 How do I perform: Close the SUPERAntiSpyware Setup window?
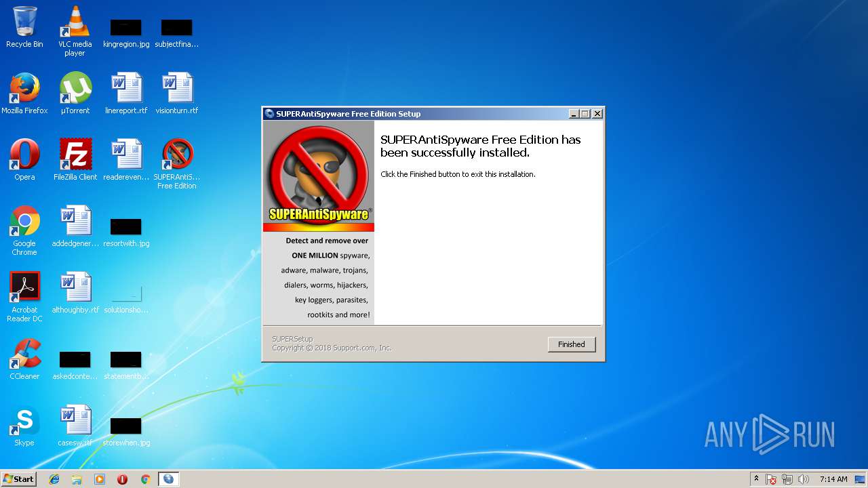coord(597,114)
